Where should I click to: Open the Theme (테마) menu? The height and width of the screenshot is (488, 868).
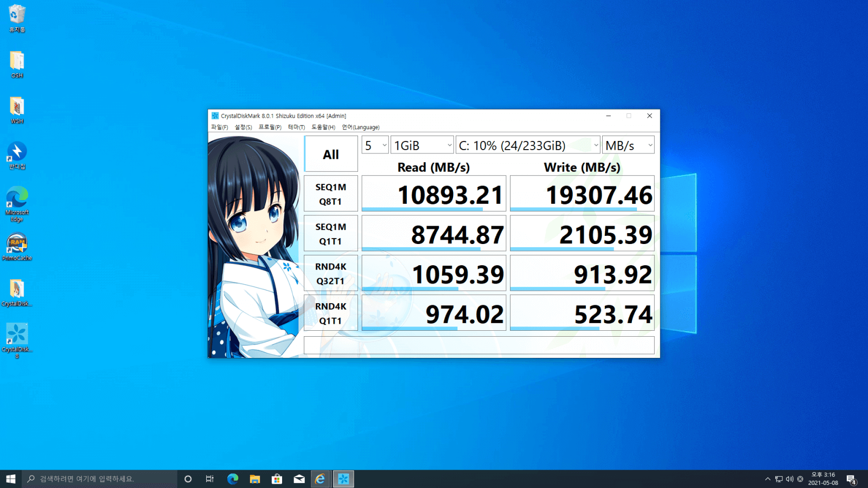pos(296,127)
